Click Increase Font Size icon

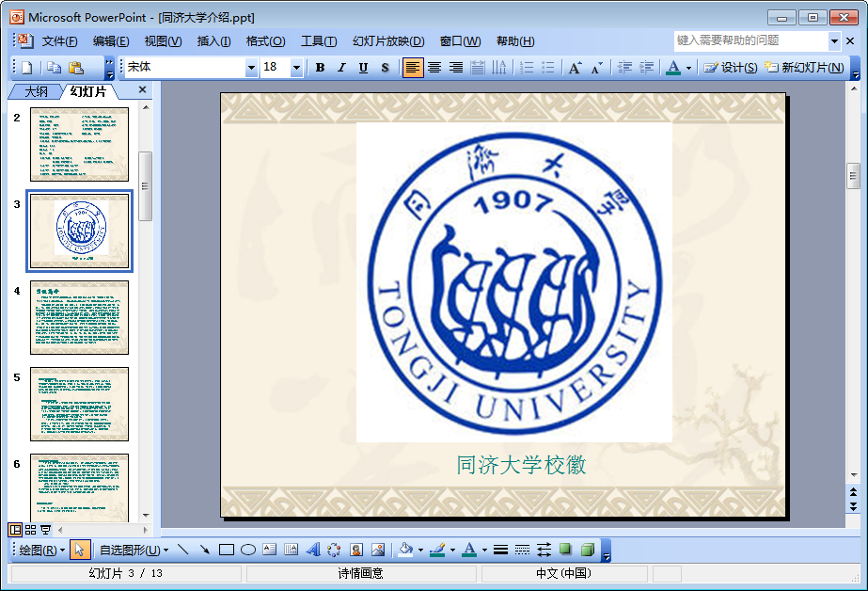[x=576, y=68]
